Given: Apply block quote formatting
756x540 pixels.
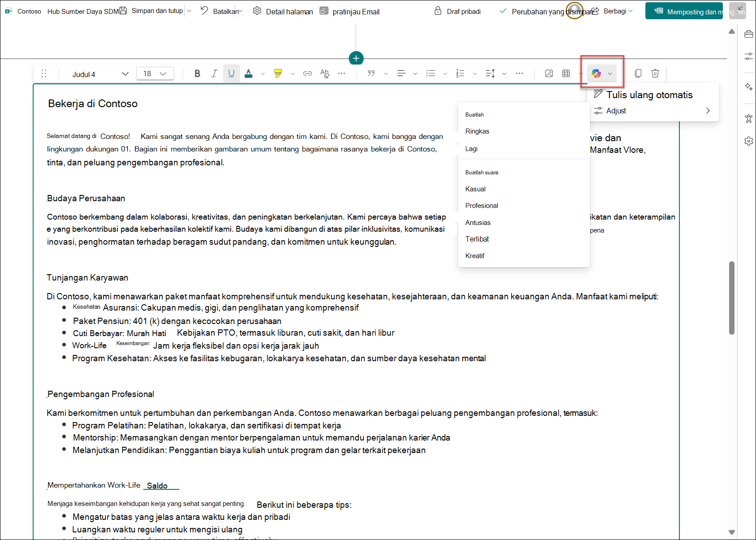Looking at the screenshot, I should [x=371, y=73].
